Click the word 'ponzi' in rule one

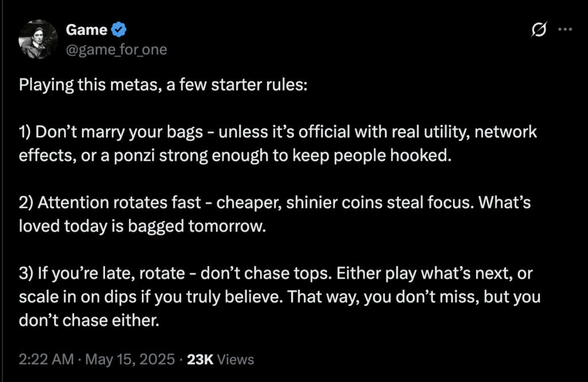click(x=134, y=156)
